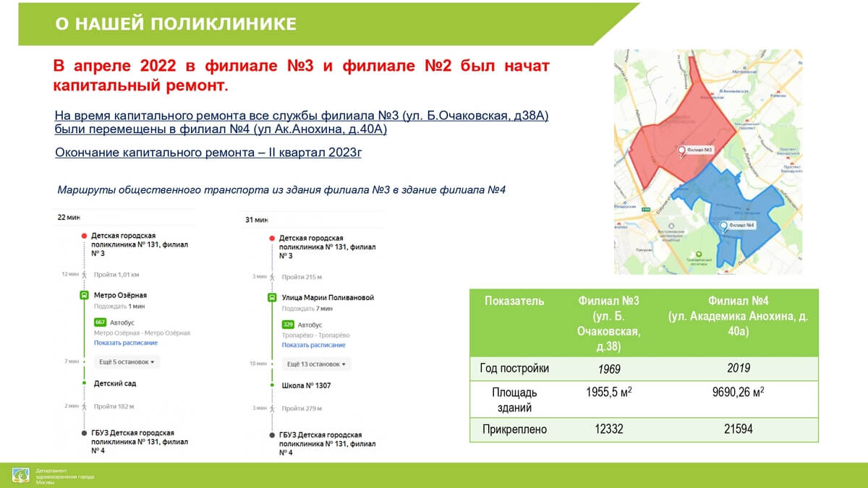Expand the Ещё 13 остановок dropdown
This screenshot has height=488, width=868.
click(316, 364)
